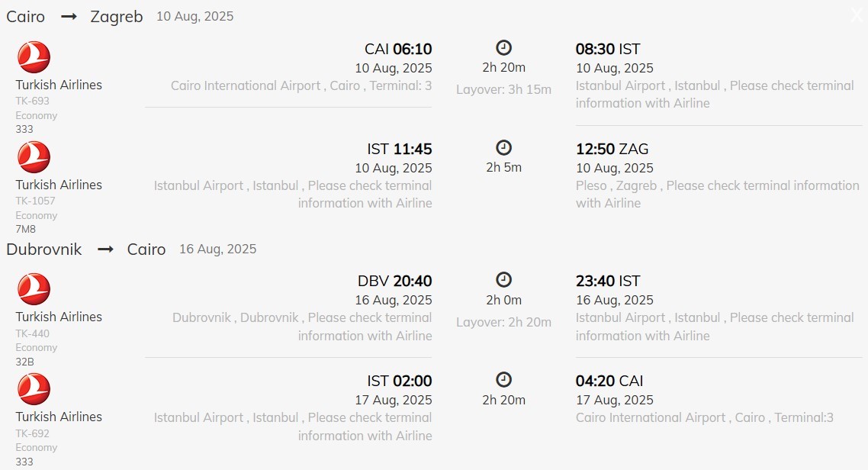Viewport: 868px width, 470px height.
Task: Select the CAI 06:00 departure time
Action: pyautogui.click(x=397, y=50)
